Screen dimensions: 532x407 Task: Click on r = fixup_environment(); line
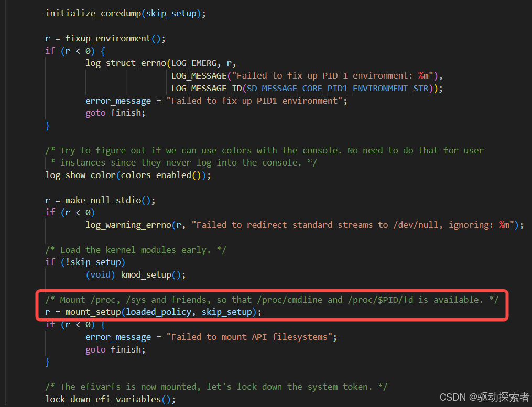tap(105, 38)
